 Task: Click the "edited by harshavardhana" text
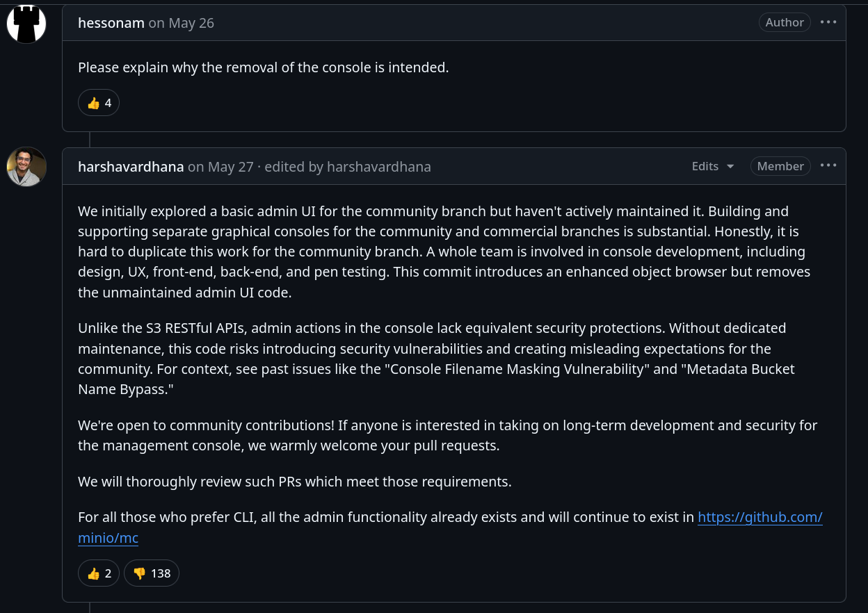click(x=348, y=167)
